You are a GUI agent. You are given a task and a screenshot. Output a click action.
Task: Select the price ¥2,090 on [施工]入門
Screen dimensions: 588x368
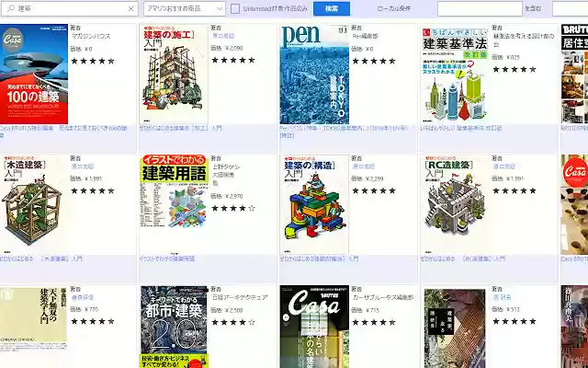(x=234, y=48)
